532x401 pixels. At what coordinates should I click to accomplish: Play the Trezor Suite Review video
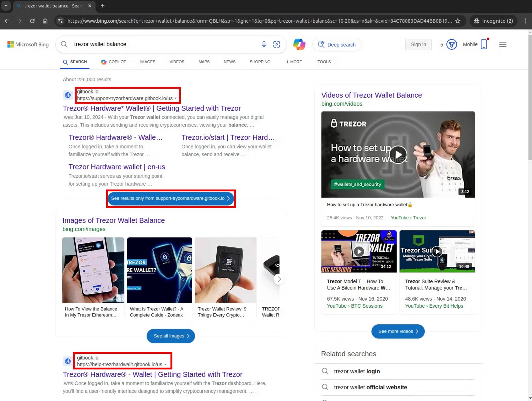tap(437, 251)
